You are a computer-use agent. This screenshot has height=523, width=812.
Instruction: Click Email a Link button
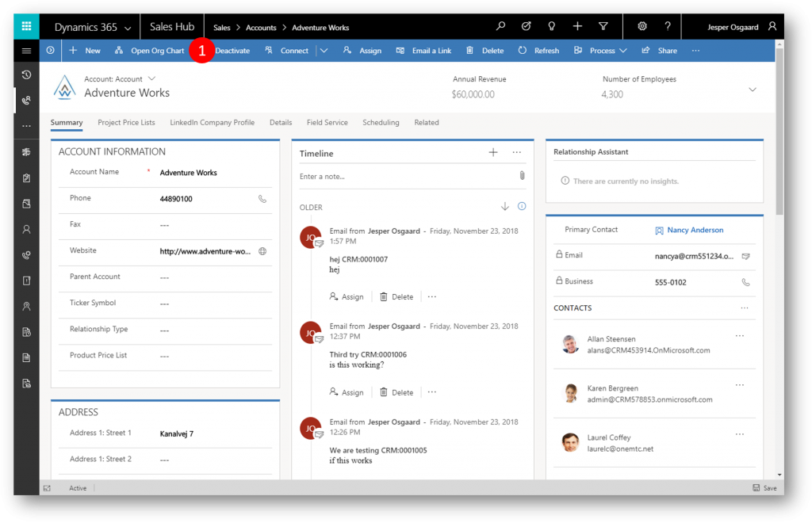(423, 51)
